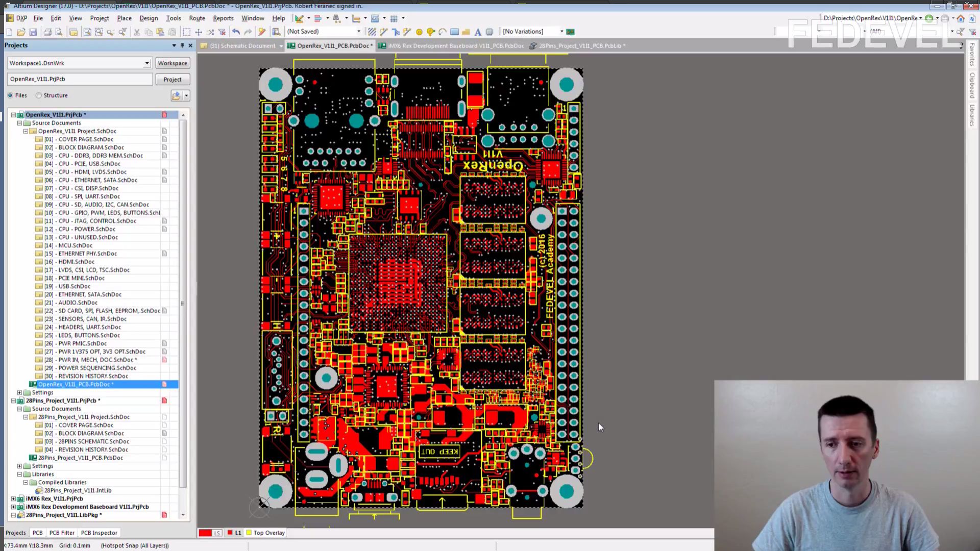Open the Workspace1.DsnWrk dropdown

146,63
